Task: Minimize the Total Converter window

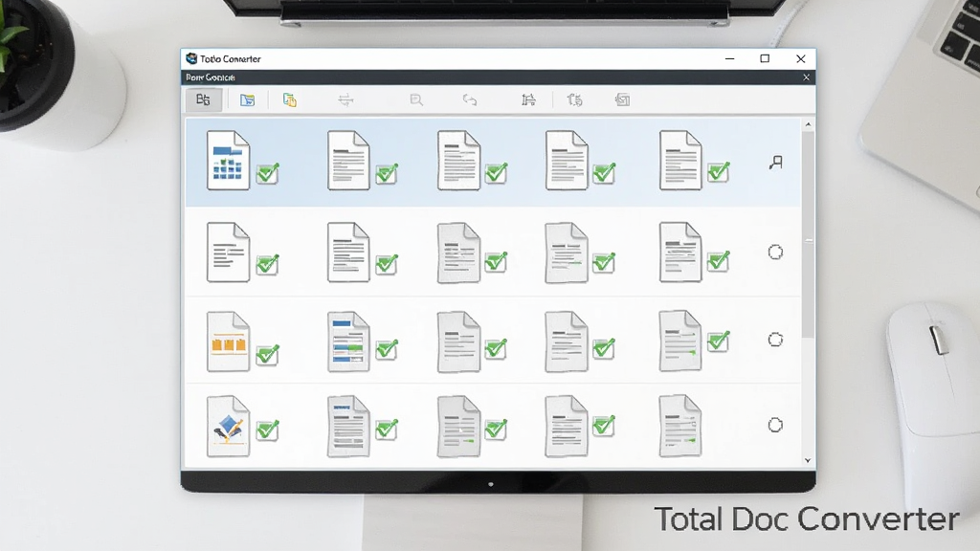Action: [729, 58]
